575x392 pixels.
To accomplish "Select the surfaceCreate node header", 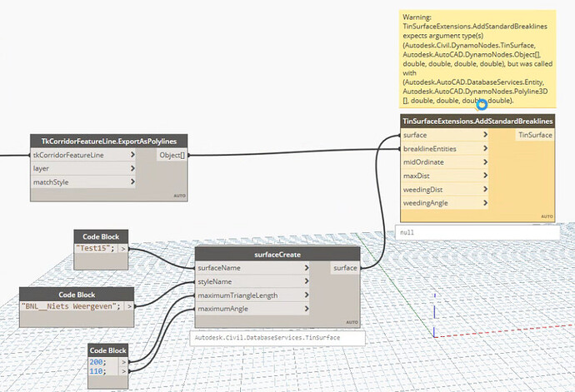I will pos(277,254).
